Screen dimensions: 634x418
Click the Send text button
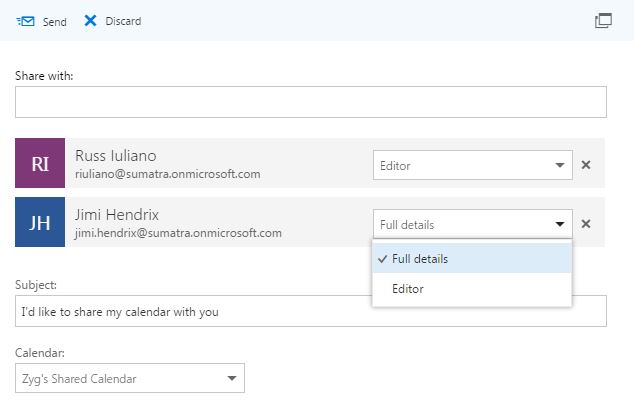click(x=54, y=21)
